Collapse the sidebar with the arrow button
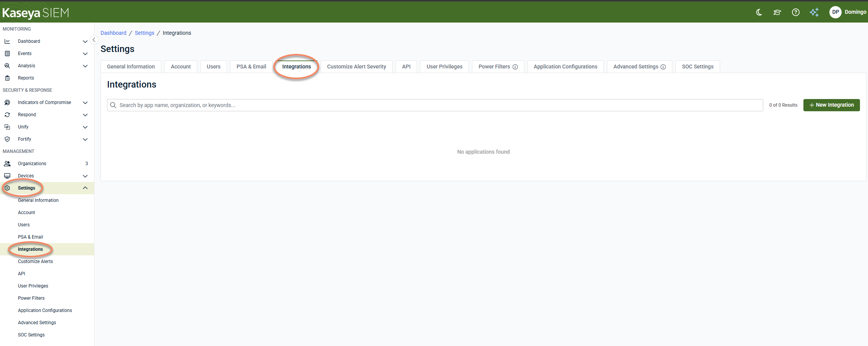868x346 pixels. click(x=94, y=40)
